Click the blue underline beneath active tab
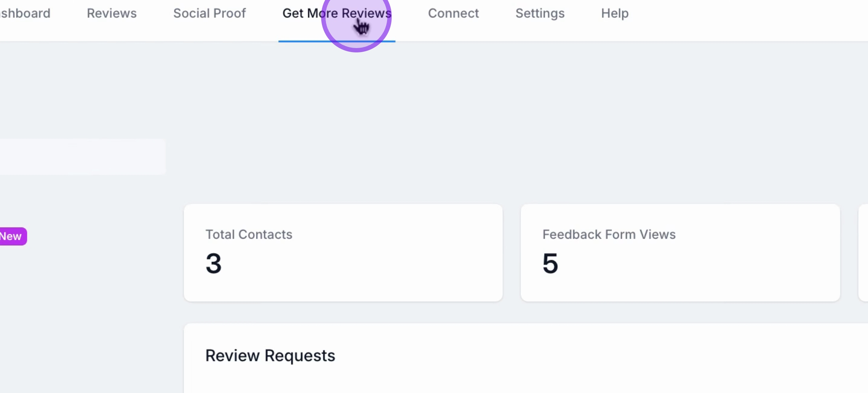This screenshot has height=393, width=868. [337, 41]
